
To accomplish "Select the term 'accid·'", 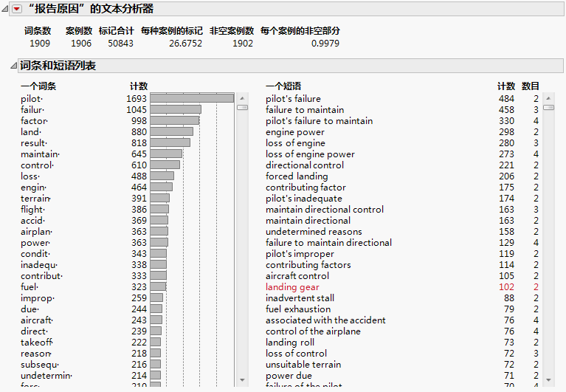I will pos(33,221).
